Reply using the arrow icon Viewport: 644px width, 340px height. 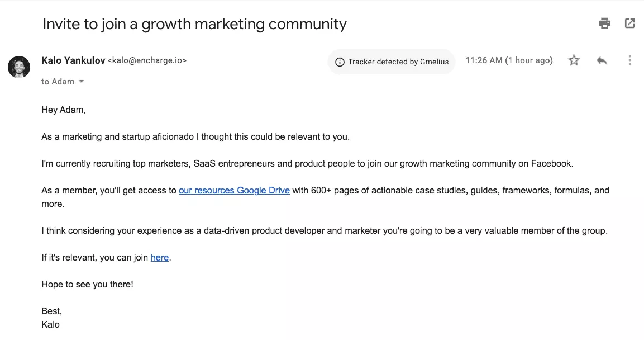602,60
